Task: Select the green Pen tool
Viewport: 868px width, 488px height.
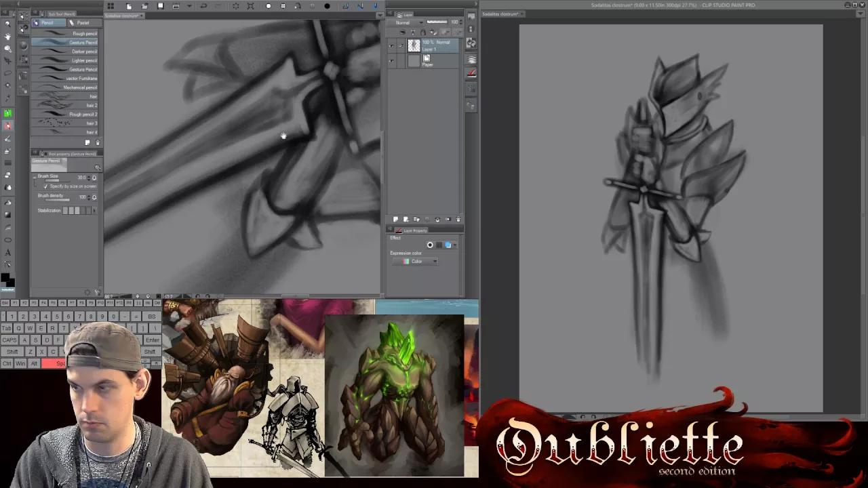Action: click(8, 114)
